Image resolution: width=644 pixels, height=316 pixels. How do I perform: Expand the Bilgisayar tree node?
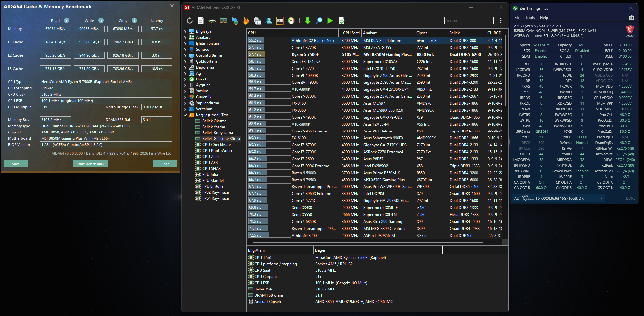coord(185,32)
